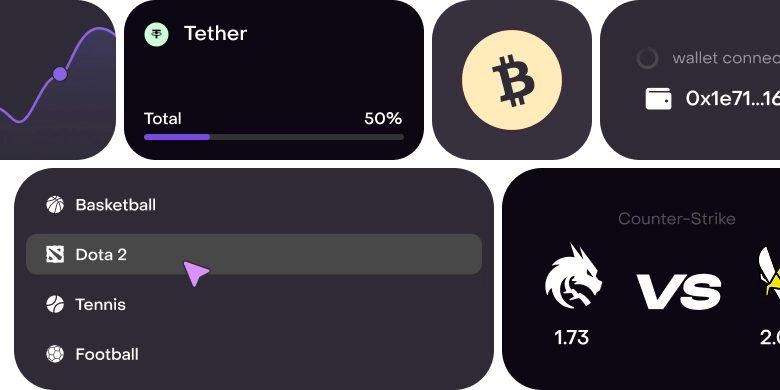
Task: Click the Tether coin logo icon
Action: click(x=157, y=34)
